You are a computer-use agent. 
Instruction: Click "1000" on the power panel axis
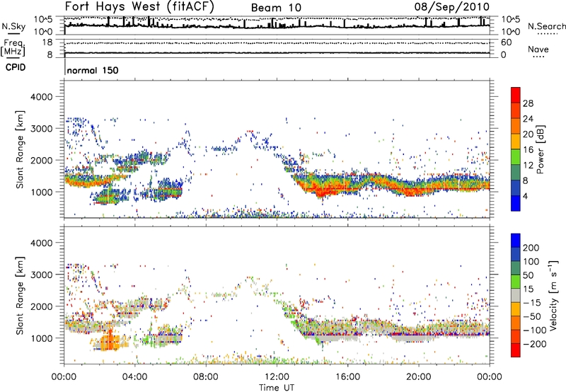(41, 192)
